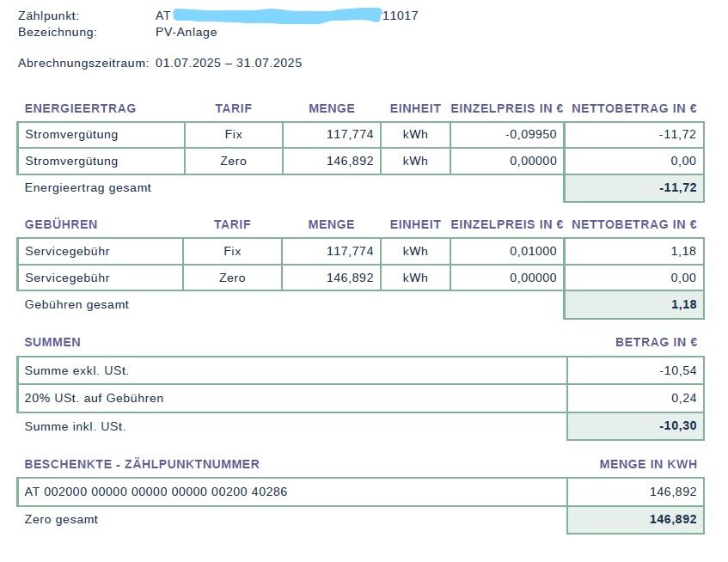Viewport: 728px width, 562px height.
Task: Click the Energieertrag gesamt total amount
Action: click(677, 187)
